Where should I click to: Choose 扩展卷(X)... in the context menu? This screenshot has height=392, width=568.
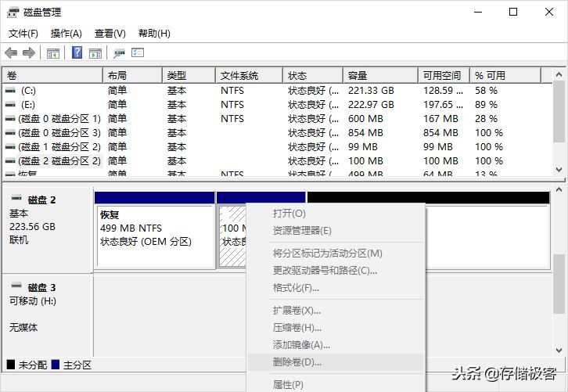click(x=336, y=311)
